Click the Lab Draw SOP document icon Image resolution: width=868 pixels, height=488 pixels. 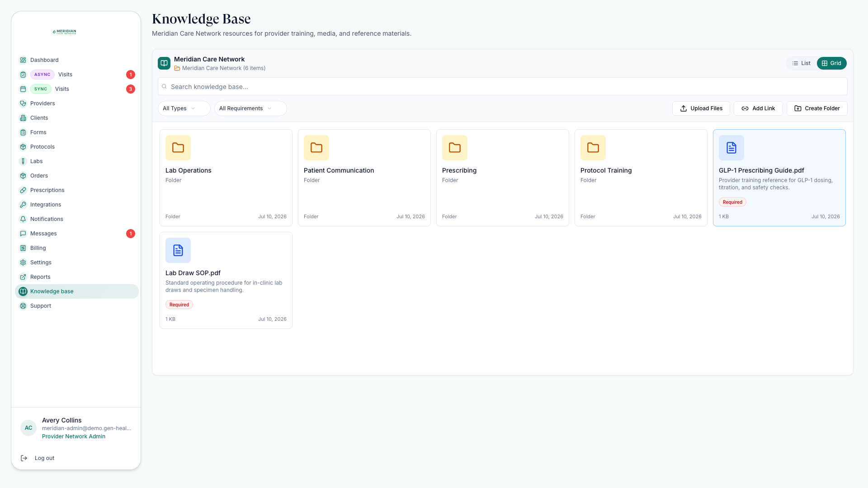point(178,250)
